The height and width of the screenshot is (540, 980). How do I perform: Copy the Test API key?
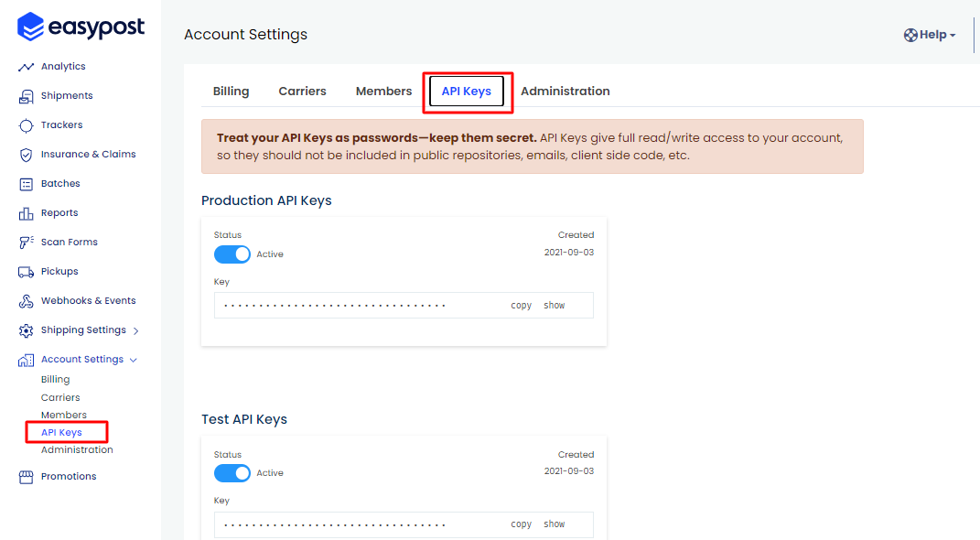[x=522, y=524]
